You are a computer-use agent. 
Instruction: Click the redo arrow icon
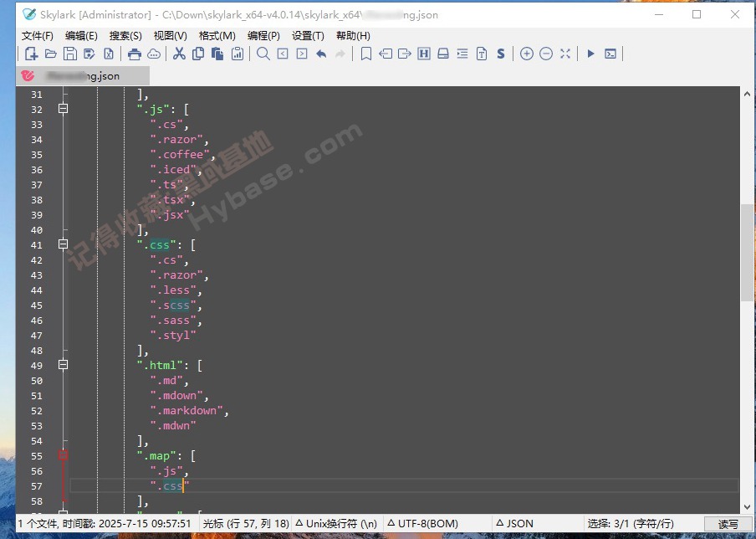click(x=340, y=54)
